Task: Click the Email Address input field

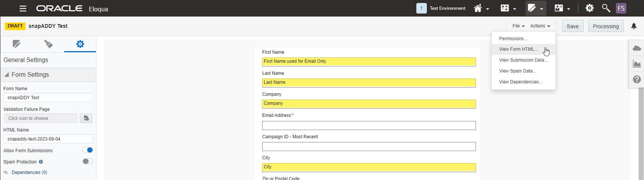Action: pyautogui.click(x=369, y=126)
